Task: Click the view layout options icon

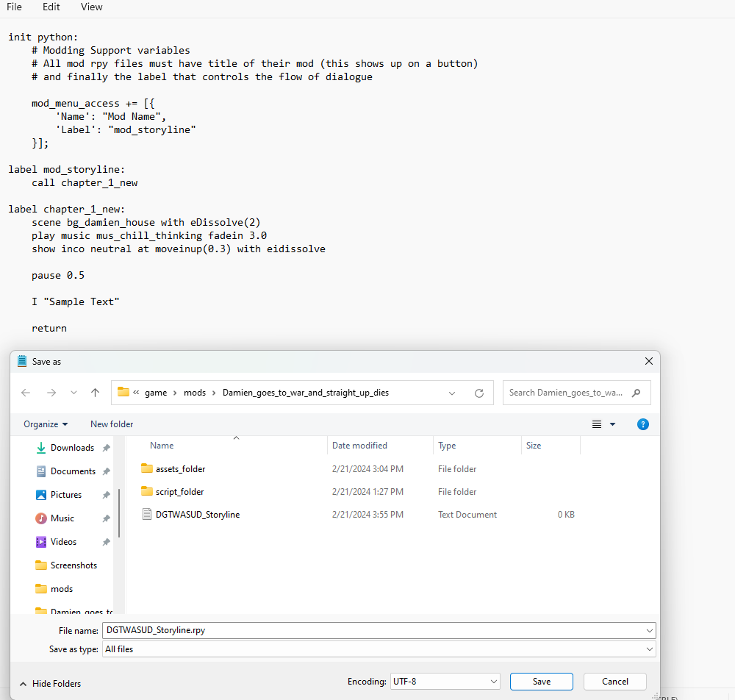Action: point(597,424)
